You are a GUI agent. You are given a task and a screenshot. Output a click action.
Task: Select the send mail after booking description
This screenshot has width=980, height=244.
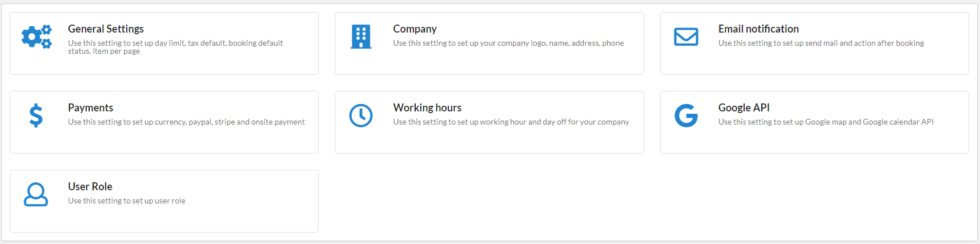tap(821, 43)
